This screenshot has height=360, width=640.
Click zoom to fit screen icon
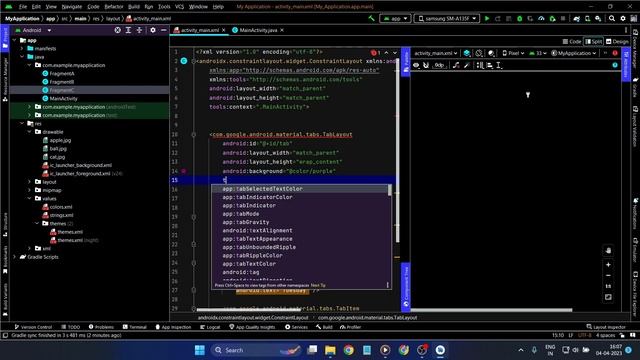coord(608,297)
